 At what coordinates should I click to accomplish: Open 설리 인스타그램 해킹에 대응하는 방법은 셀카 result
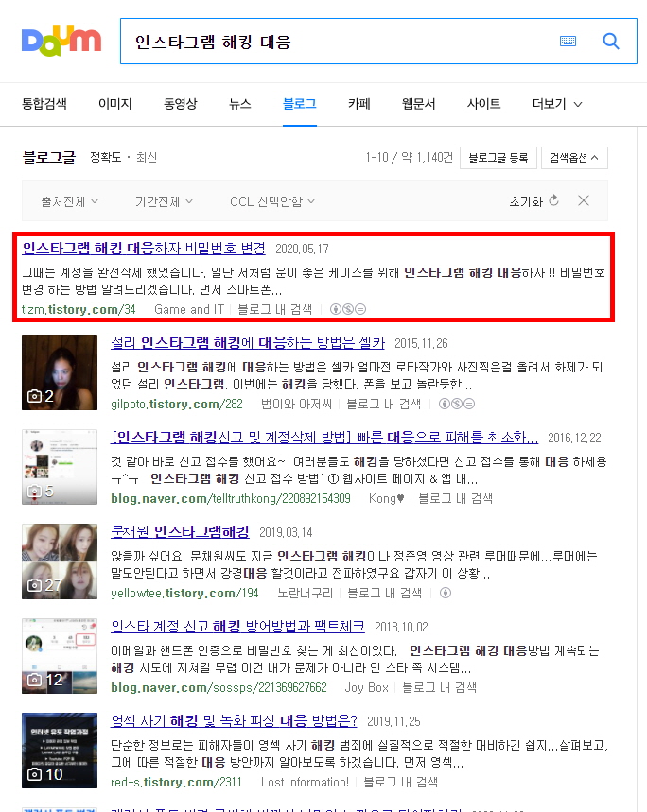tap(248, 343)
